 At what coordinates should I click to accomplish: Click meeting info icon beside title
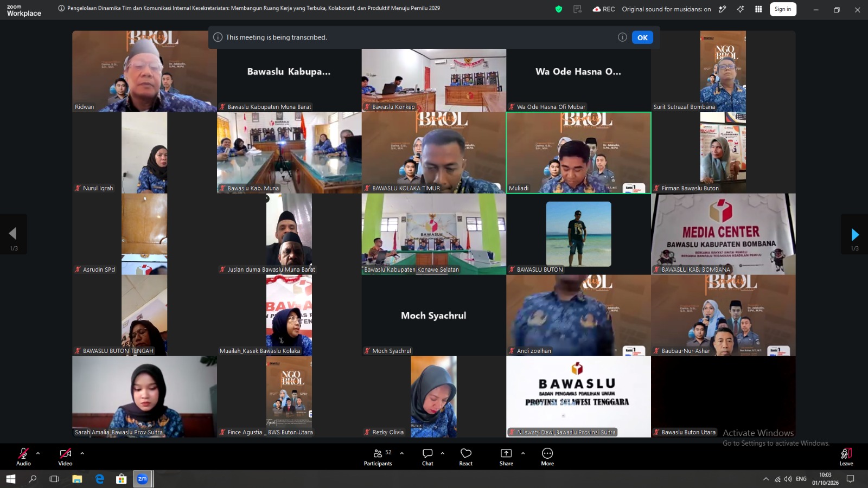[x=61, y=8]
